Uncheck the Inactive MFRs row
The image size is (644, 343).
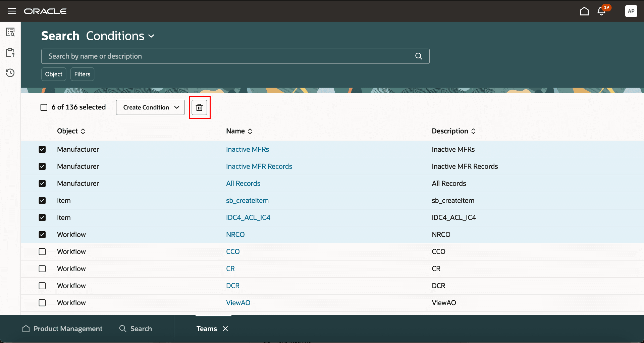[42, 149]
